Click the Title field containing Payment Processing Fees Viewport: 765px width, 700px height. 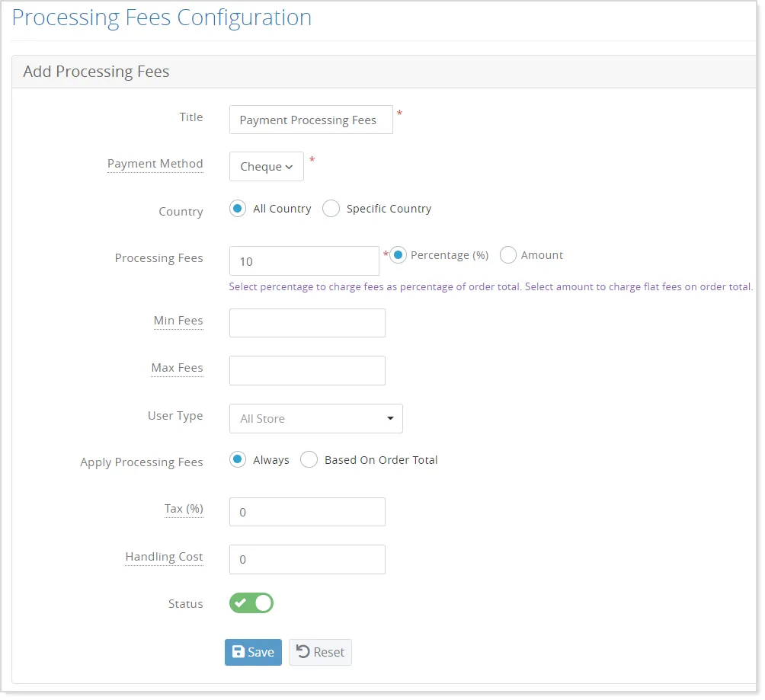click(311, 120)
